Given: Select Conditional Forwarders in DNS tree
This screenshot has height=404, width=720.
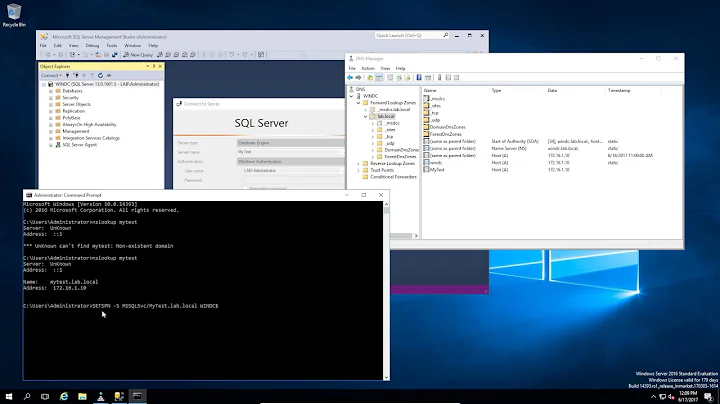Looking at the screenshot, I should [393, 177].
